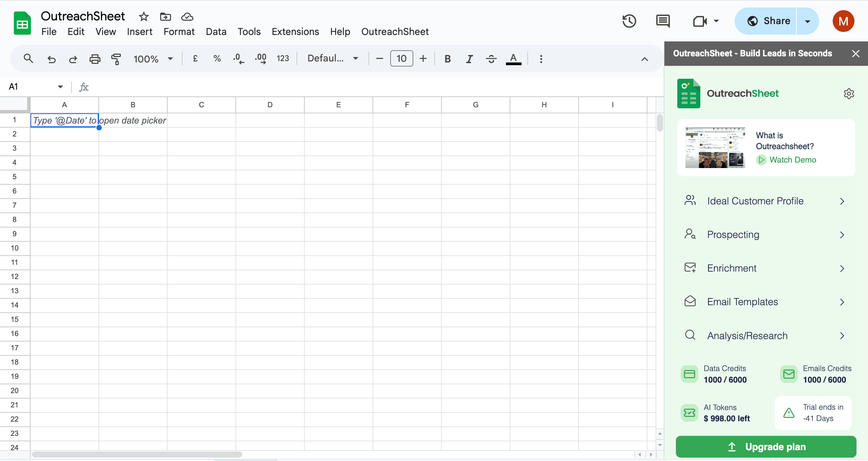868x461 pixels.
Task: Click the trial warning triangle icon
Action: tap(789, 413)
